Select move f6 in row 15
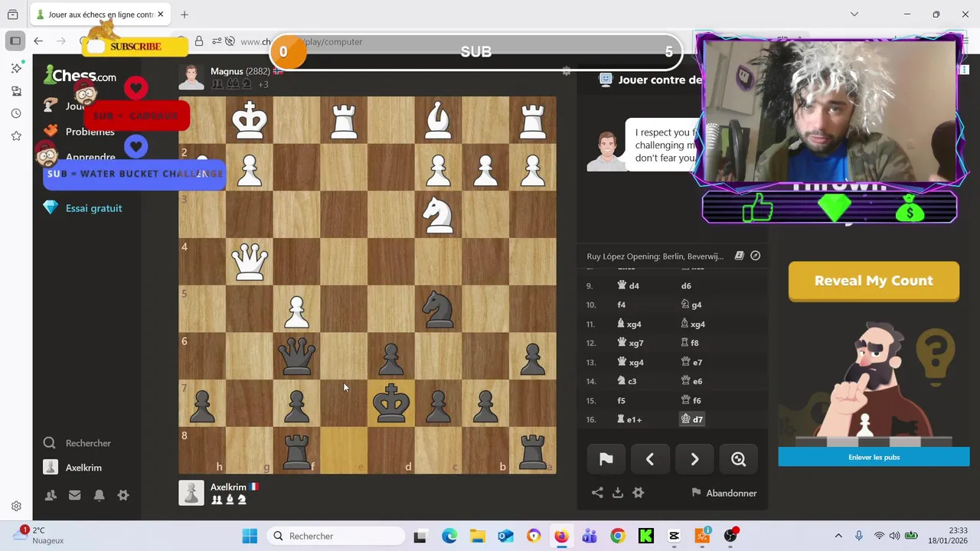 pyautogui.click(x=691, y=400)
